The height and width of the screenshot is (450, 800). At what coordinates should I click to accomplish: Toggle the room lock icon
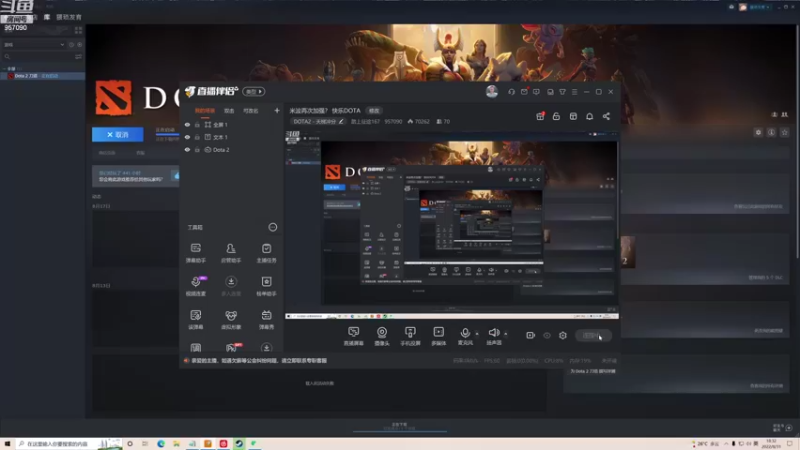(x=556, y=116)
